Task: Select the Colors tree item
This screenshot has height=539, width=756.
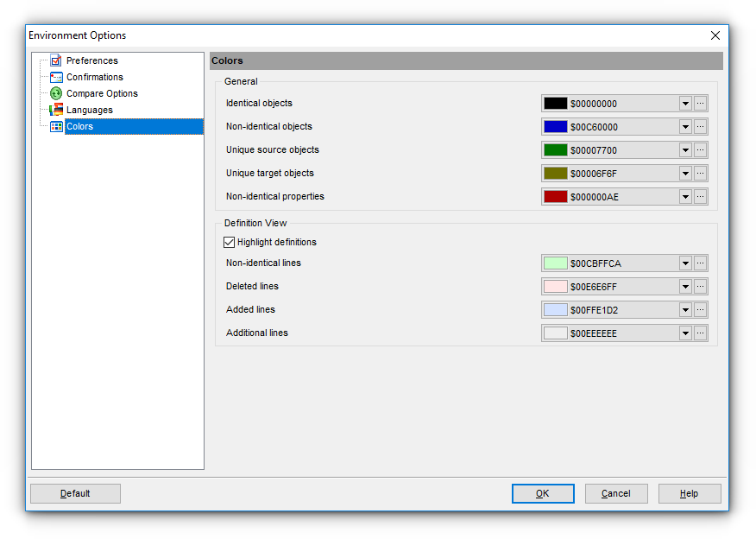Action: (x=134, y=126)
